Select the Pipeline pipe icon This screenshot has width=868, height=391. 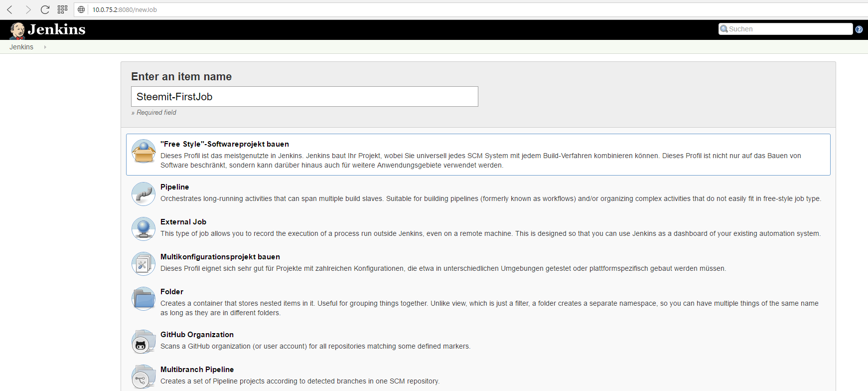(144, 194)
